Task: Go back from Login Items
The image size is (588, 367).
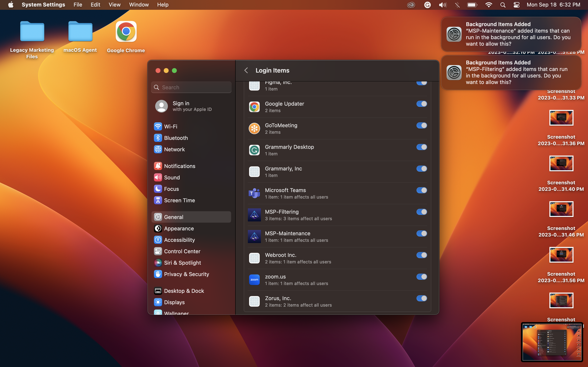Action: [246, 70]
